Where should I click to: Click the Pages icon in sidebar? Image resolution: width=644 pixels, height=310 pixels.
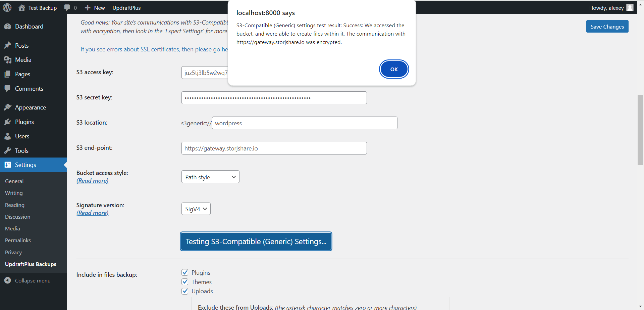point(8,74)
